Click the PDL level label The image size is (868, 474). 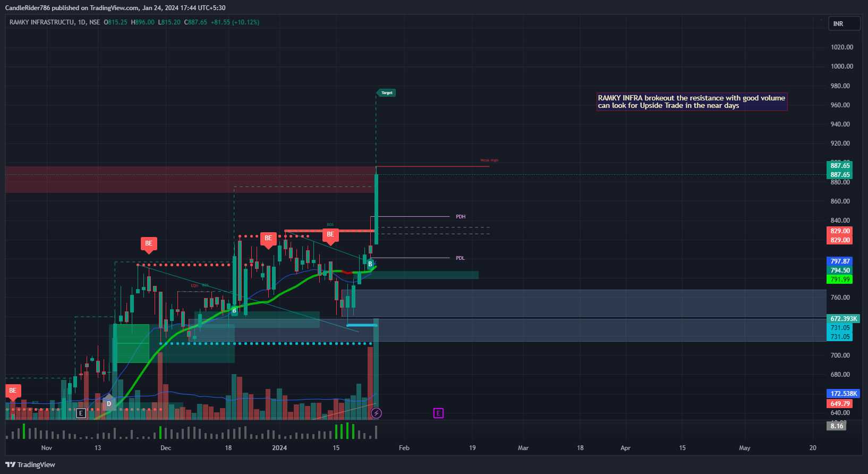460,258
